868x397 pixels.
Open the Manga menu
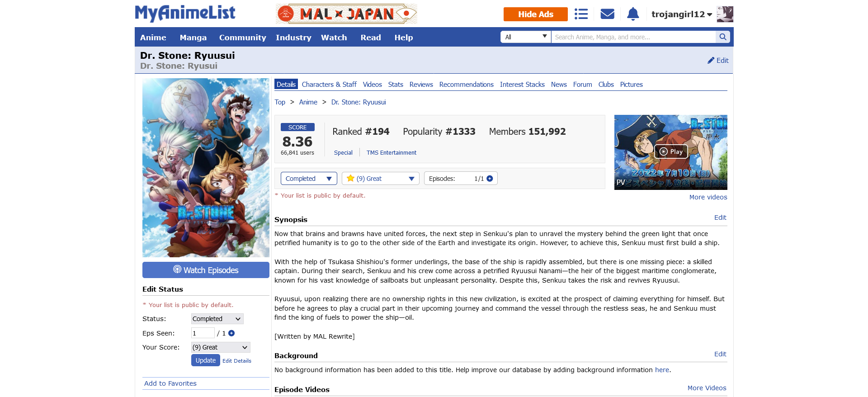[193, 38]
